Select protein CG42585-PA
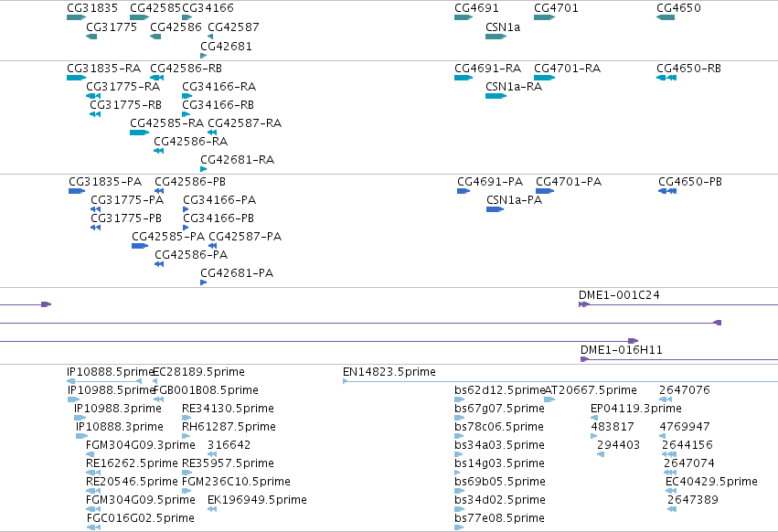 [x=168, y=237]
